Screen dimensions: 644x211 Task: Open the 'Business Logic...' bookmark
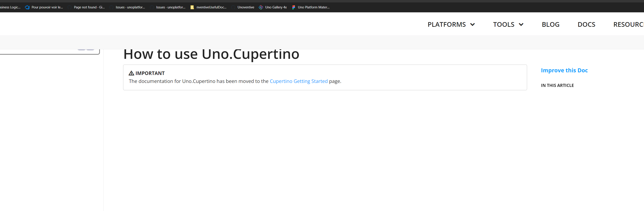[x=10, y=7]
